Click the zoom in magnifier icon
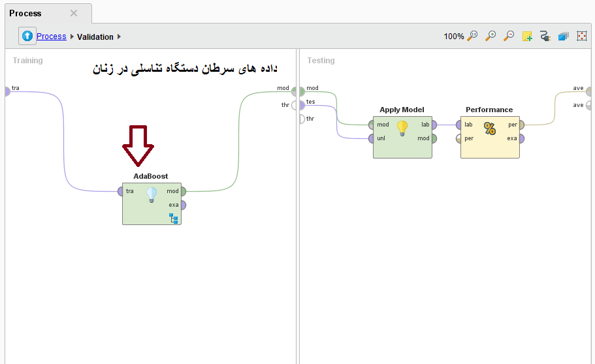Image resolution: width=595 pixels, height=364 pixels. (490, 37)
